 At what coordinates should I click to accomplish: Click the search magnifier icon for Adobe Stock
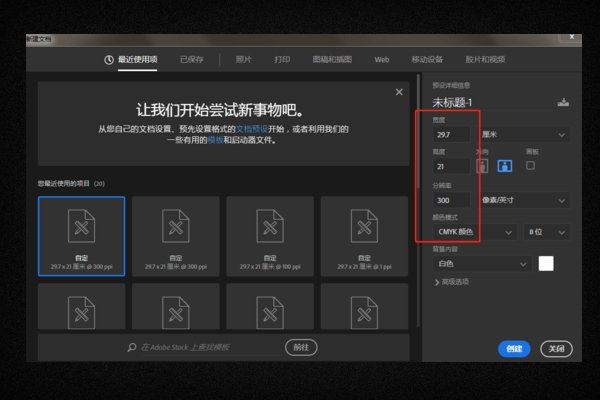132,347
